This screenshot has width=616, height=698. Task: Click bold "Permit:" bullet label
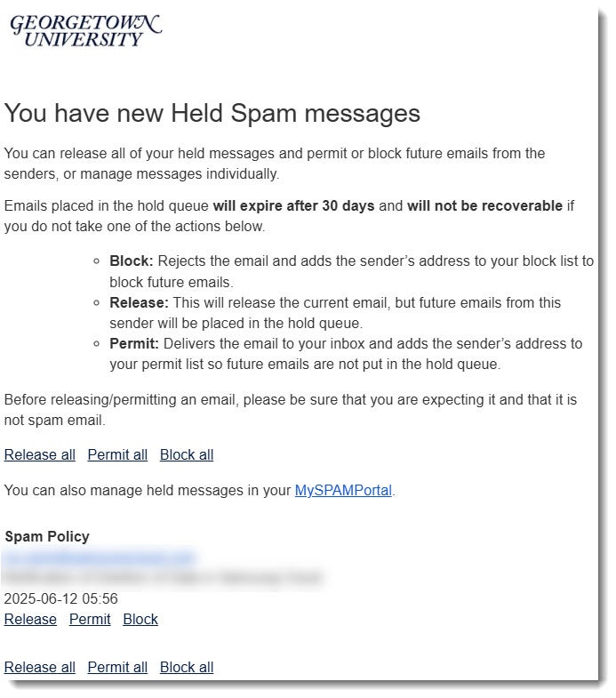click(134, 344)
